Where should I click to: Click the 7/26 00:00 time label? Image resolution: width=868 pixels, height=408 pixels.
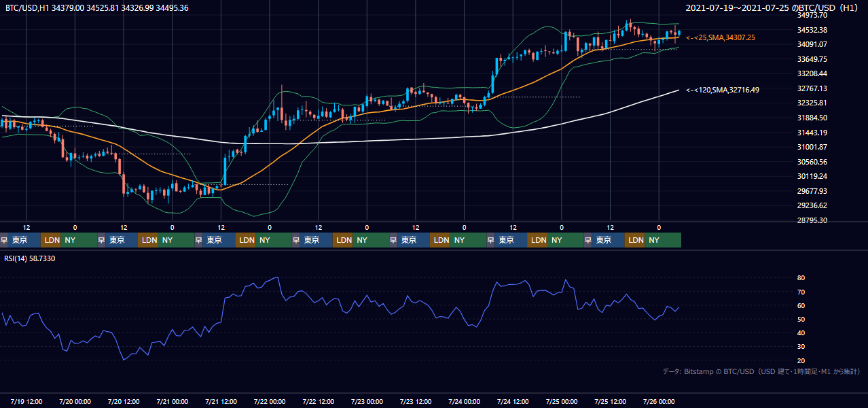pos(659,401)
